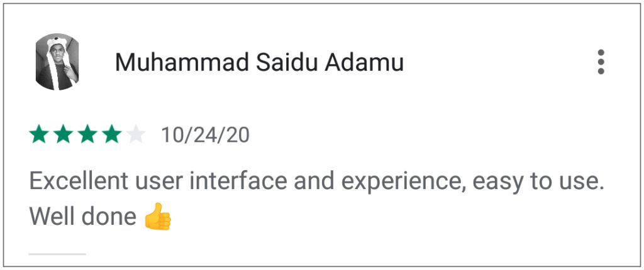Open the three-dot more options menu
This screenshot has width=644, height=270.
tap(601, 62)
